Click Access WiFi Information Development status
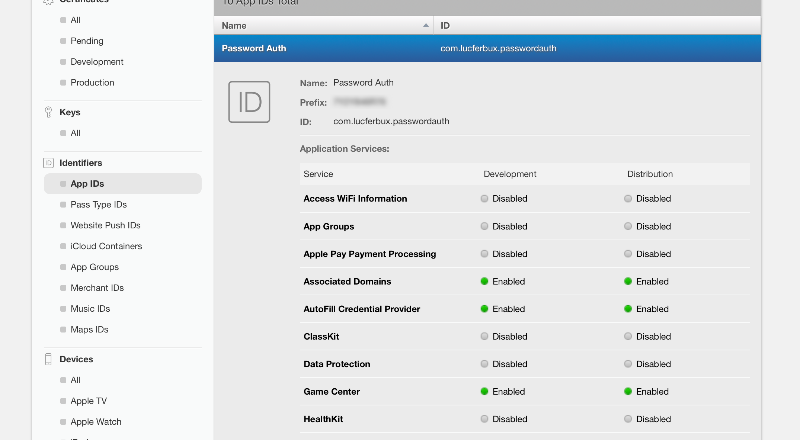This screenshot has width=800, height=440. point(504,199)
